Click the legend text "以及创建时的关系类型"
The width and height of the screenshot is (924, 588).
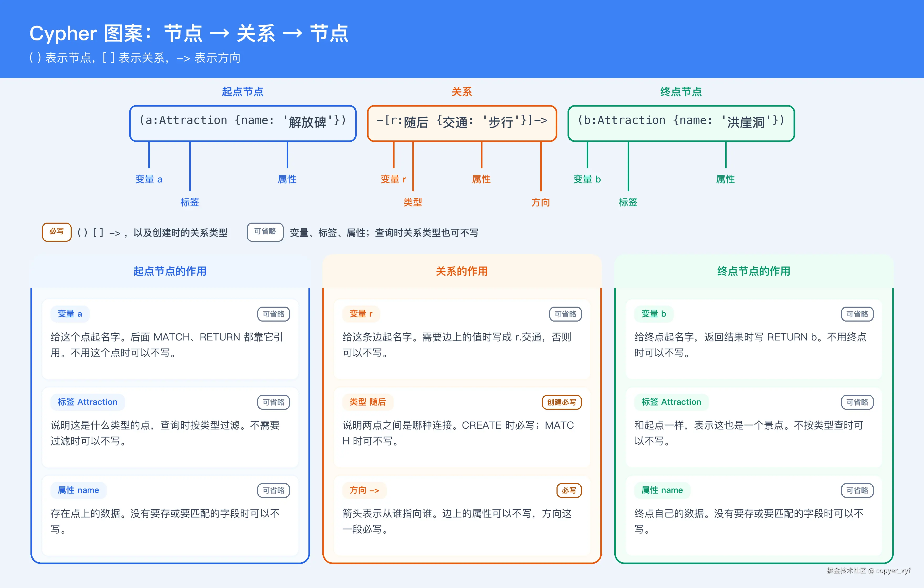pos(180,233)
